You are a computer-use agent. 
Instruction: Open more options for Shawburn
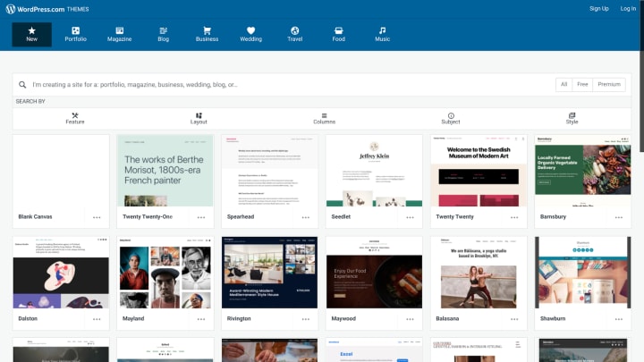click(x=619, y=319)
